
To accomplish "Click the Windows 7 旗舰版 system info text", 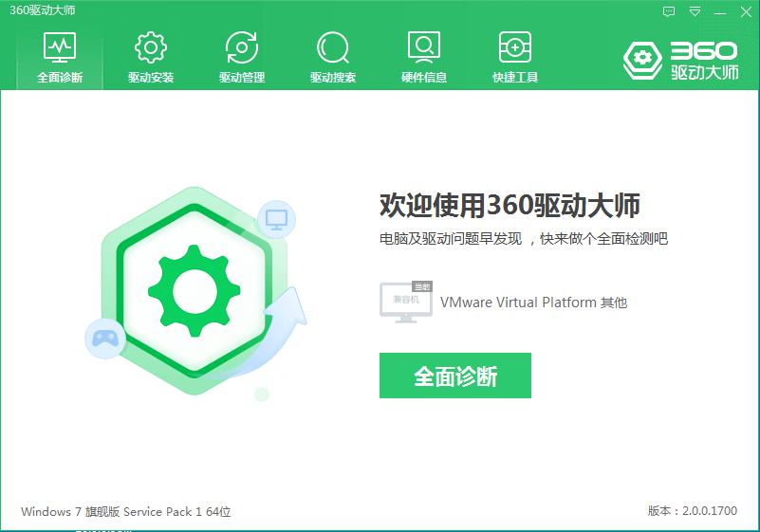I will point(126,512).
